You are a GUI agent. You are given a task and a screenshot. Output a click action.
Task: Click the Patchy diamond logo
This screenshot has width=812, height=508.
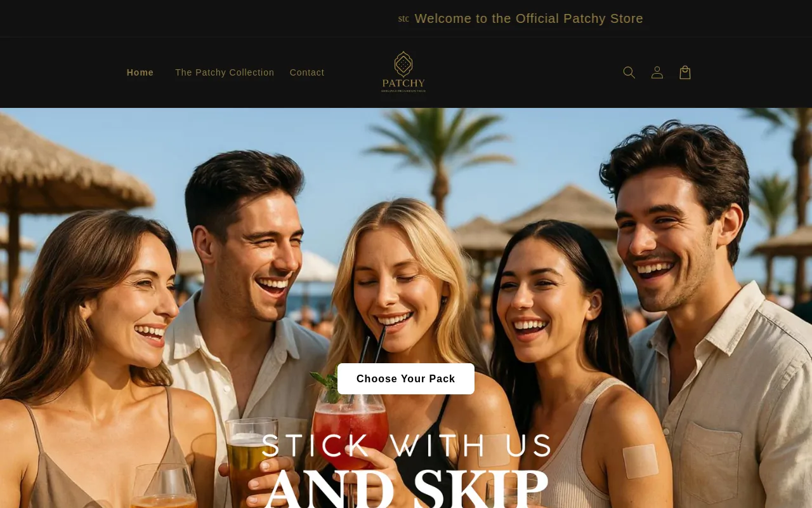[x=403, y=72]
